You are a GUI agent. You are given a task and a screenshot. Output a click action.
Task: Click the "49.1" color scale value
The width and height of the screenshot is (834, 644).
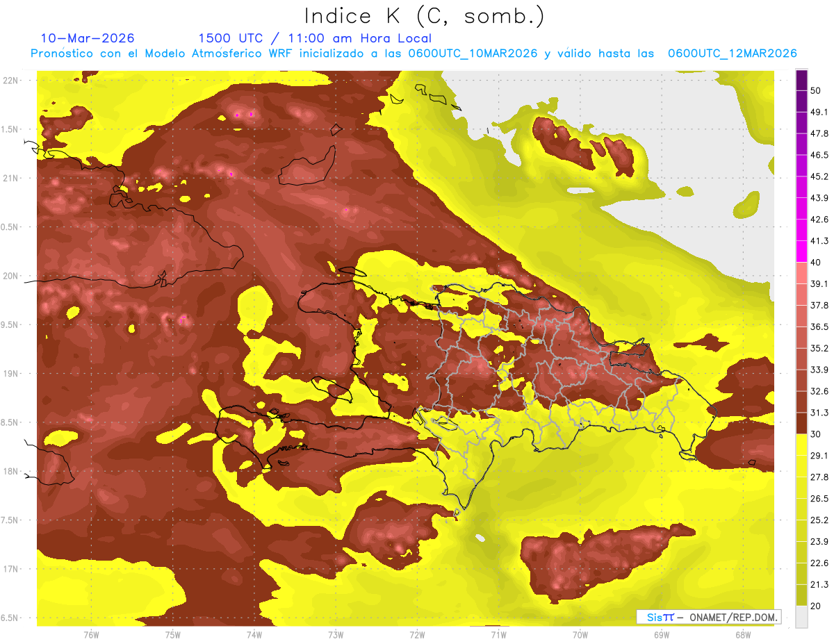(819, 113)
